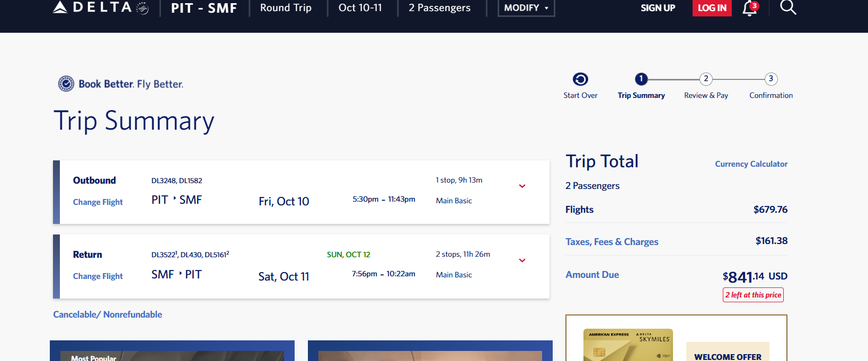Screen dimensions: 868x361
Task: Expand the Outbound flight details chevron
Action: coord(522,186)
